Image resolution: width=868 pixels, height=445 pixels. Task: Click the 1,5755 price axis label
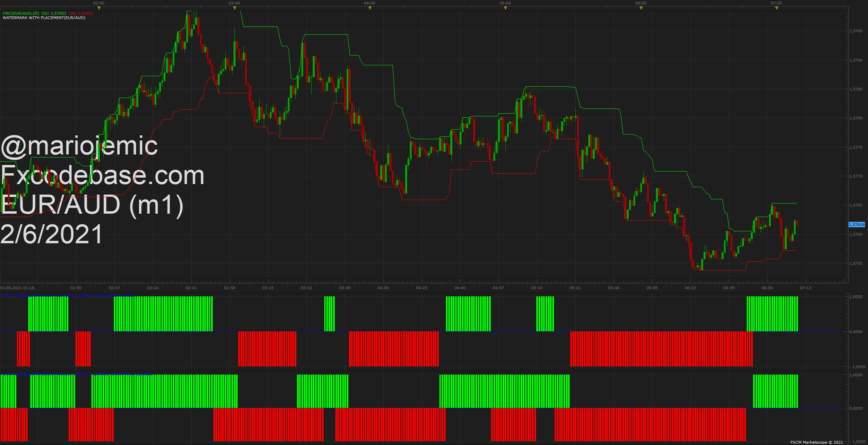[856, 263]
